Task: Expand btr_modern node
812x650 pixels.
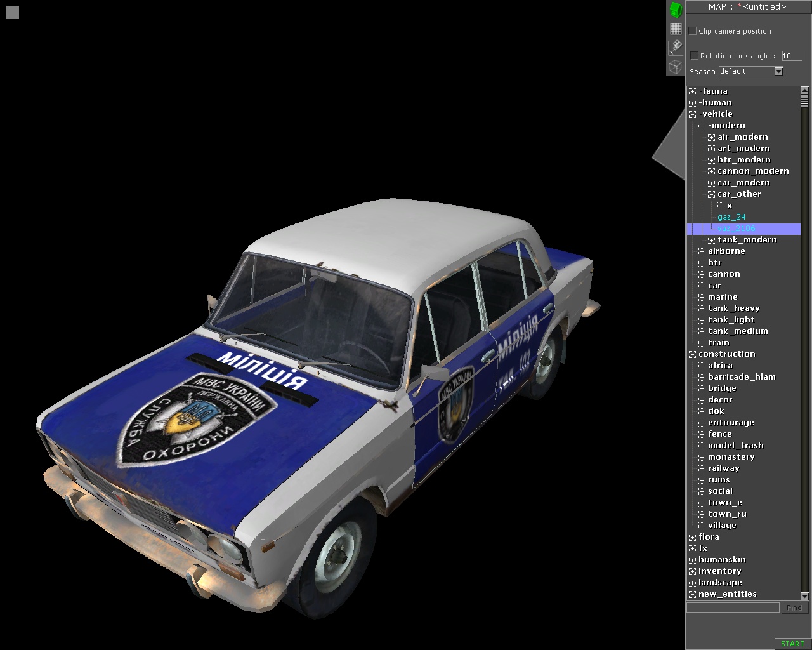Action: tap(712, 160)
